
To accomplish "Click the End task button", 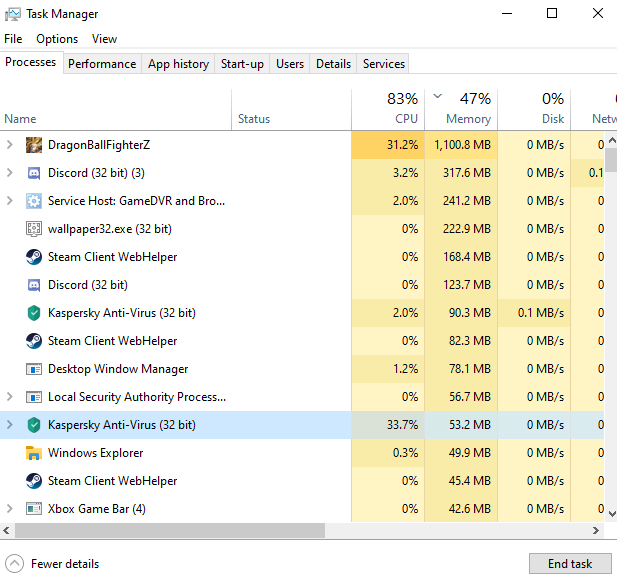I will [570, 564].
